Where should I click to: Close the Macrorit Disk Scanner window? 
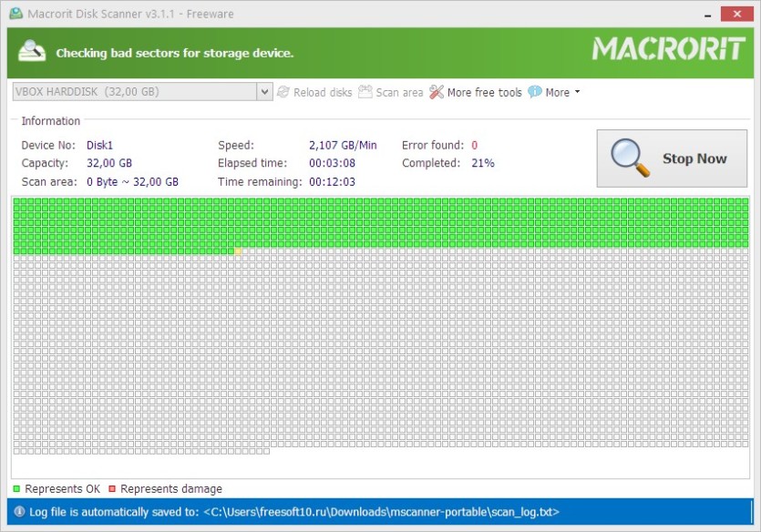tap(736, 14)
